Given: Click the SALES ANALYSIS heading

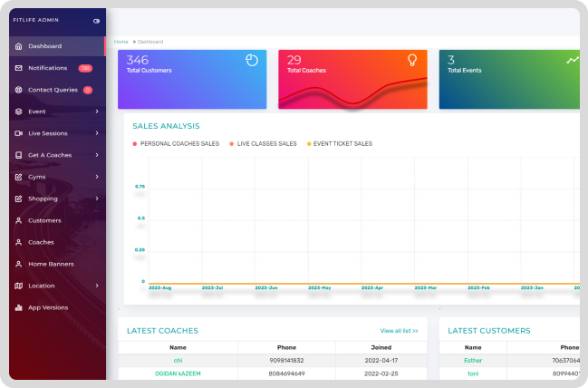Looking at the screenshot, I should pyautogui.click(x=166, y=126).
